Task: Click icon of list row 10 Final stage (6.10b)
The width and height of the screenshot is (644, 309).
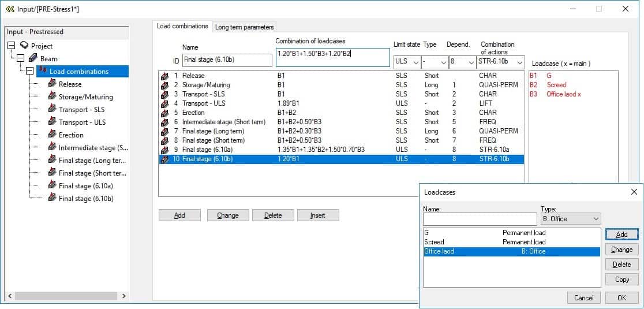Action: pyautogui.click(x=164, y=159)
